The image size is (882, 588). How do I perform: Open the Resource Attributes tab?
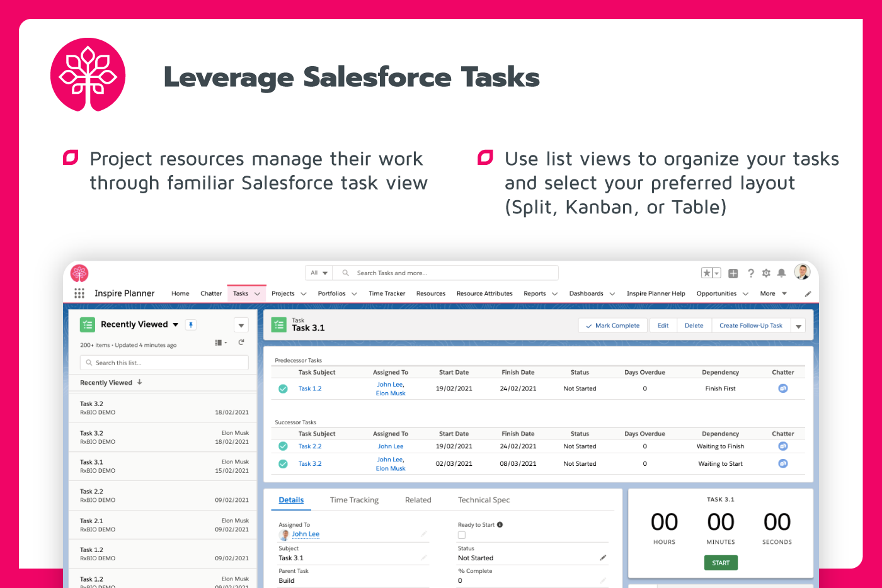[484, 293]
